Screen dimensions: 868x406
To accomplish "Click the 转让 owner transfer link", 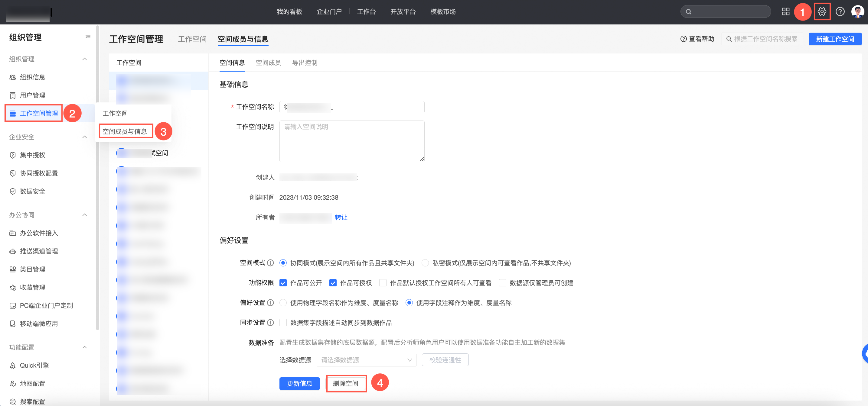I will click(x=341, y=217).
